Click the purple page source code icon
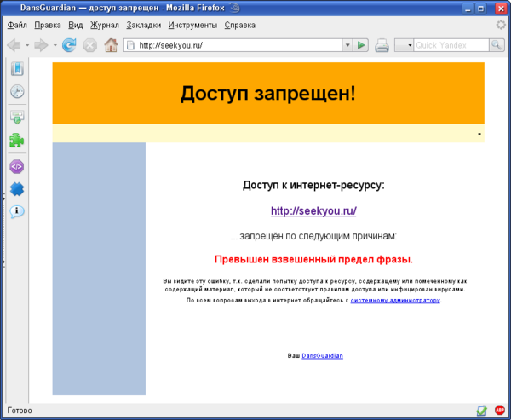This screenshot has height=420, width=511. pos(17,167)
